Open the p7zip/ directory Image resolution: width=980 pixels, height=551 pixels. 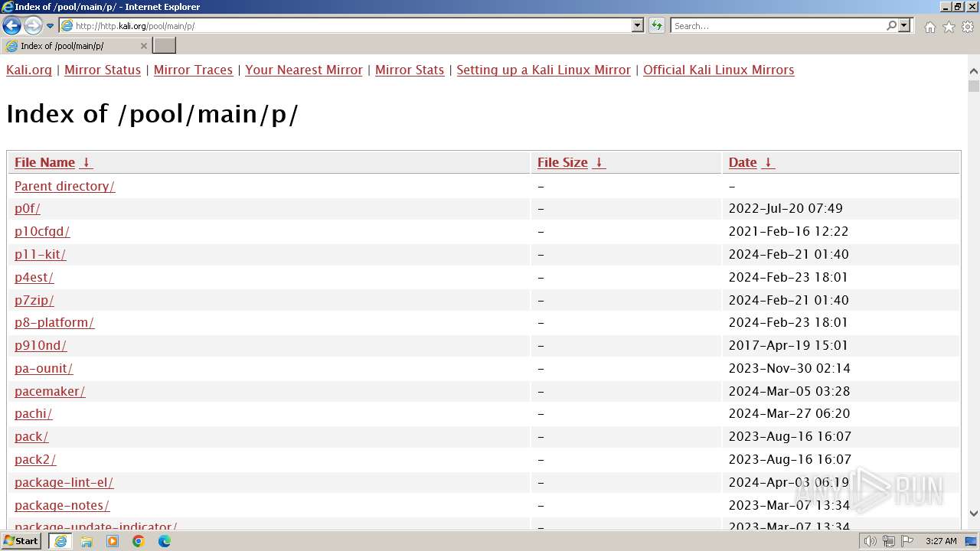click(34, 300)
